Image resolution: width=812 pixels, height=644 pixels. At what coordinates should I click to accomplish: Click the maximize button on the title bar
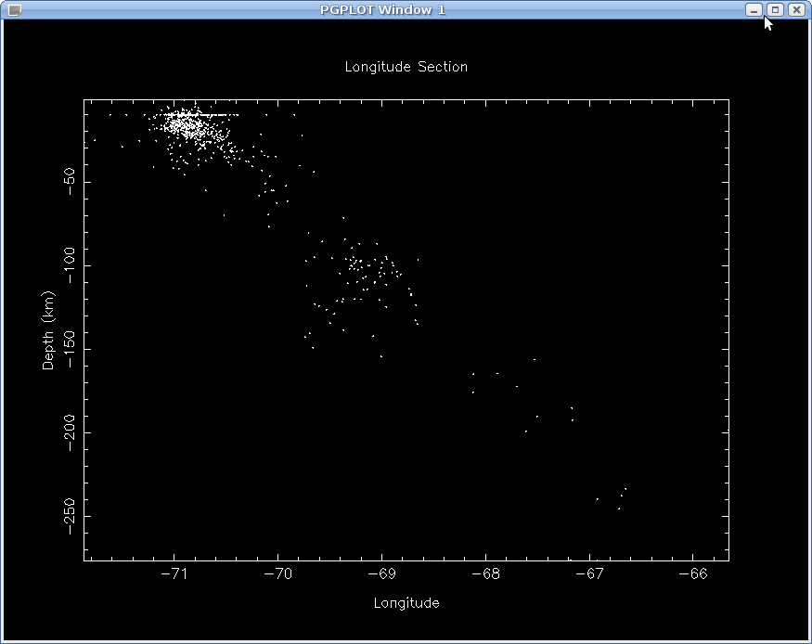click(x=776, y=10)
